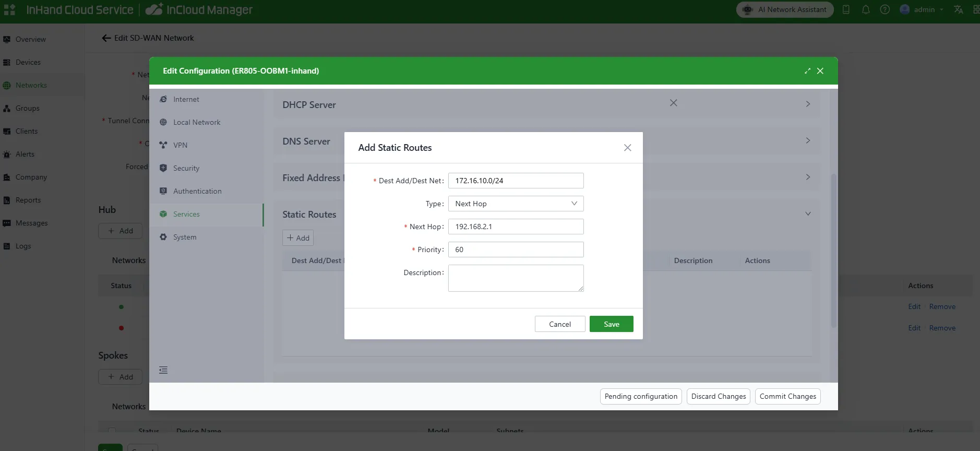The image size is (980, 451).
Task: Open the app grid launcher icon
Action: click(x=9, y=9)
